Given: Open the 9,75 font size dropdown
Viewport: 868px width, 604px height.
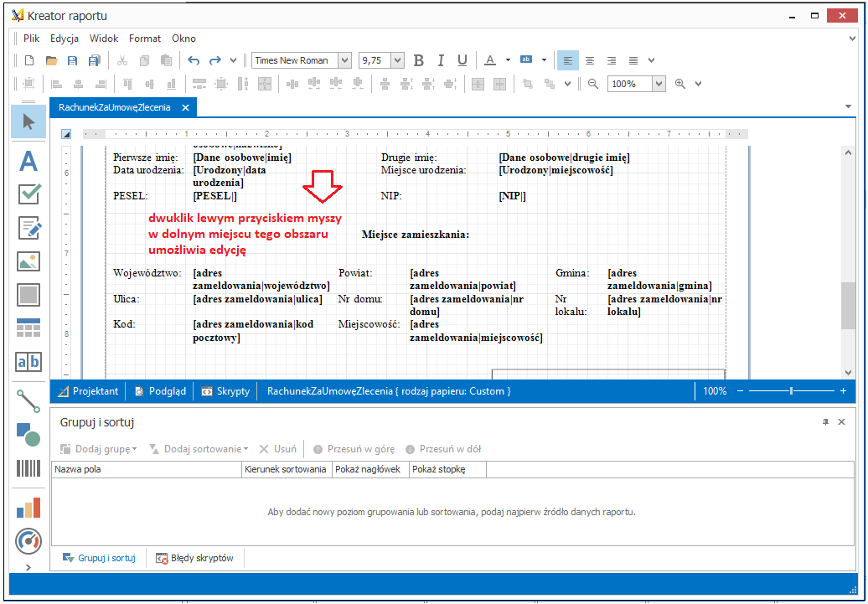Looking at the screenshot, I should (x=397, y=60).
